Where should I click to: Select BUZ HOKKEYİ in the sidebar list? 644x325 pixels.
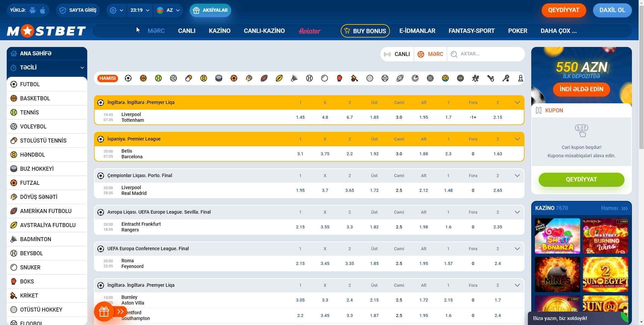pos(47,169)
